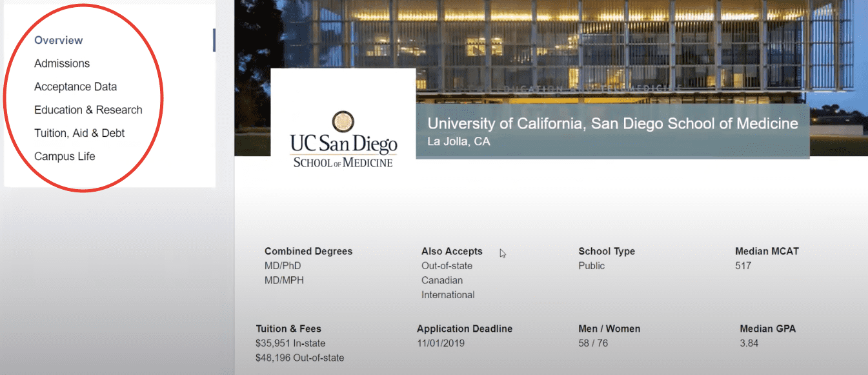Go to the Tuition, Aid & Debt section
868x375 pixels.
pos(81,133)
